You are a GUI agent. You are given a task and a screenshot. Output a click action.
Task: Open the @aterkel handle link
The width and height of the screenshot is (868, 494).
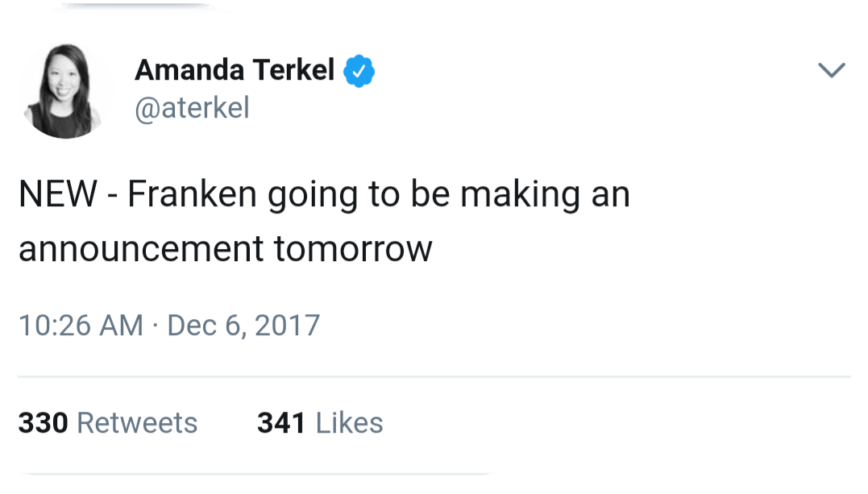coord(192,108)
